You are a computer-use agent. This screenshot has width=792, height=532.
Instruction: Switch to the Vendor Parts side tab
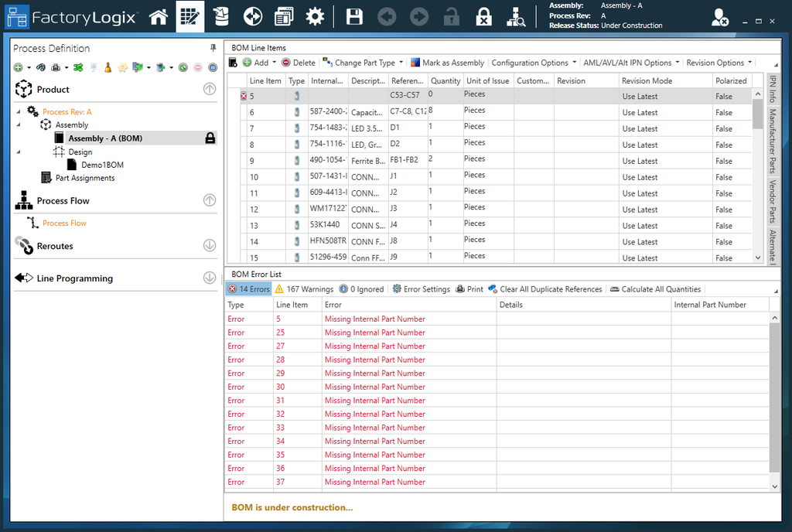pos(772,201)
